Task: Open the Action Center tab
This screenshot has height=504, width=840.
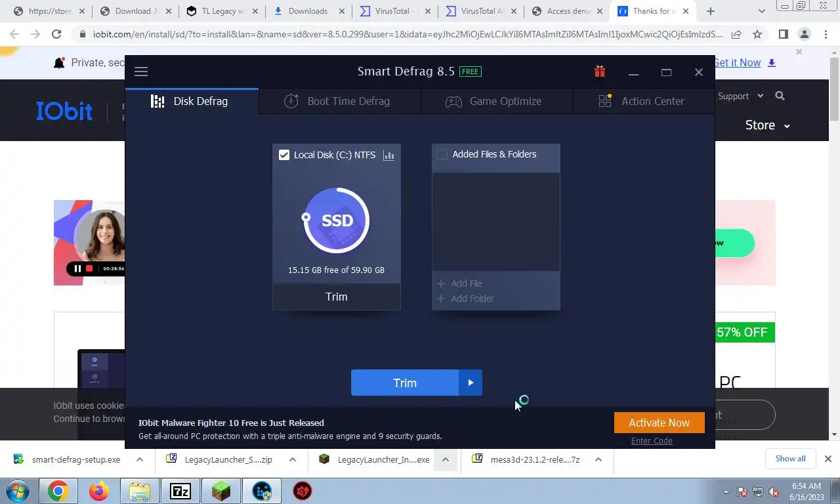Action: 643,101
